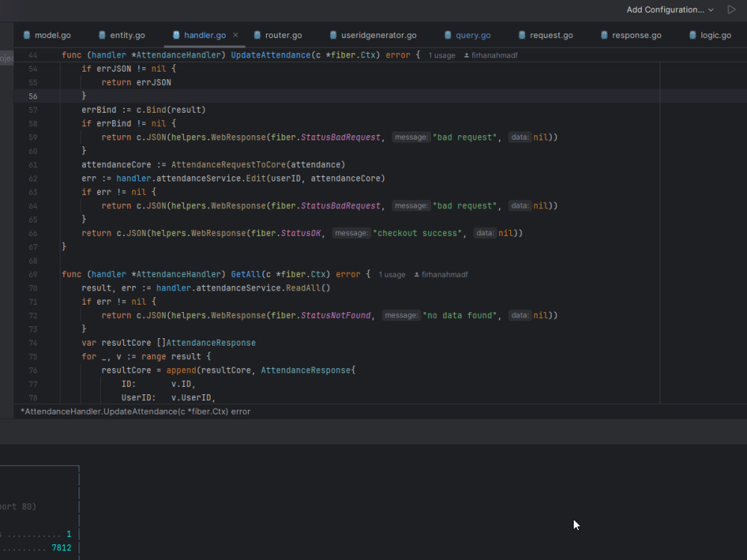Open the response.go tab
The image size is (747, 560).
pos(631,35)
